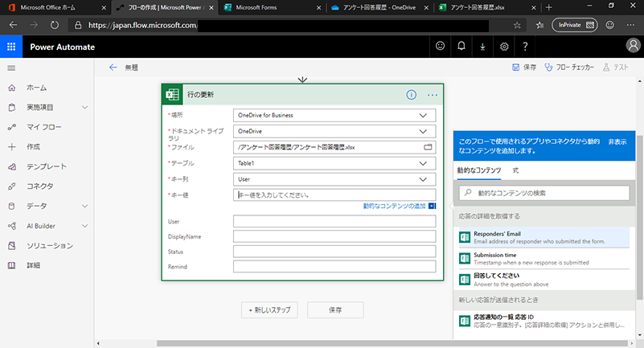The height and width of the screenshot is (348, 644).
Task: Open the app launcher waffle icon
Action: tap(11, 47)
